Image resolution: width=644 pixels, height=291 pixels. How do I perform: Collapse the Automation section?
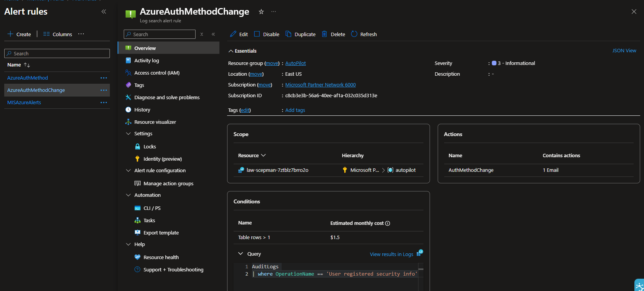(x=128, y=195)
